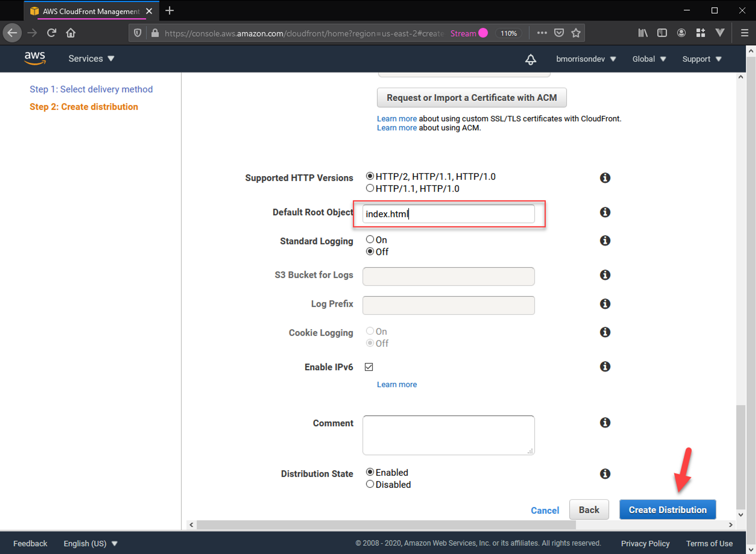
Task: Click info icon for Cookie Logging
Action: coord(605,332)
